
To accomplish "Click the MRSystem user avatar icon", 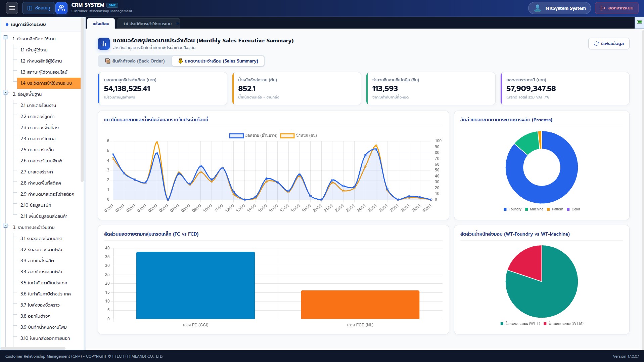I will [537, 8].
